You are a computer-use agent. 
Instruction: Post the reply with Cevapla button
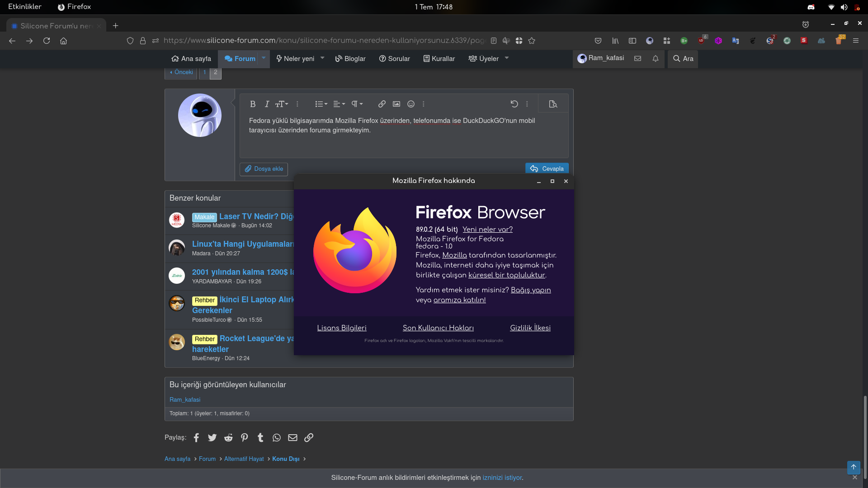(547, 169)
